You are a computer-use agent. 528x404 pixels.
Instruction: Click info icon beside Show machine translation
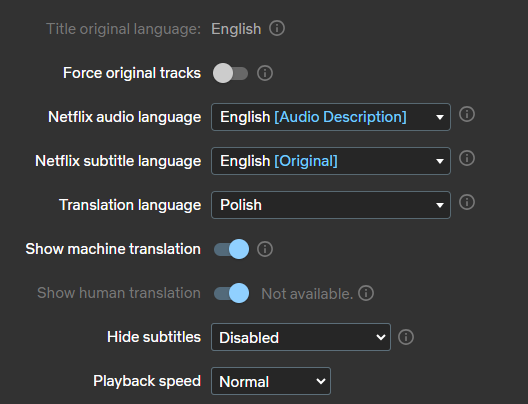265,249
